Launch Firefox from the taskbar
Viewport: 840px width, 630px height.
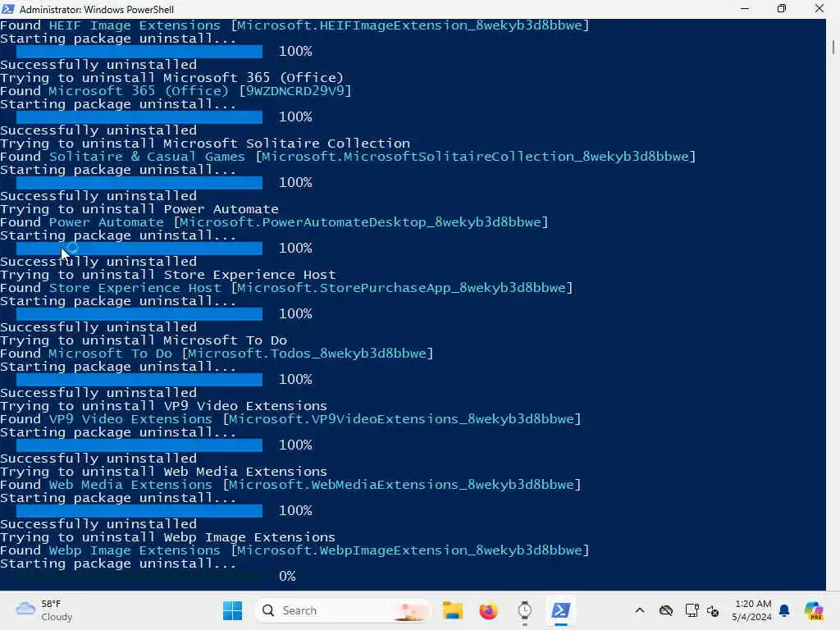(488, 610)
